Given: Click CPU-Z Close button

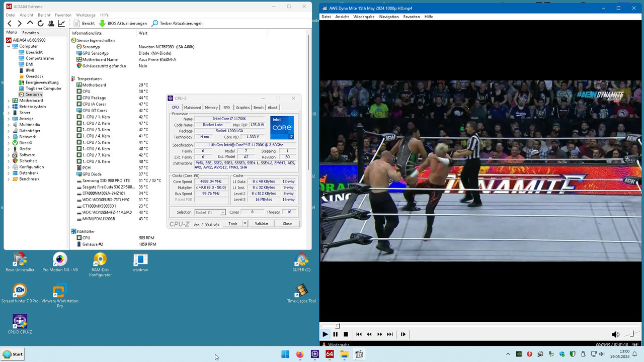Looking at the screenshot, I should (287, 224).
